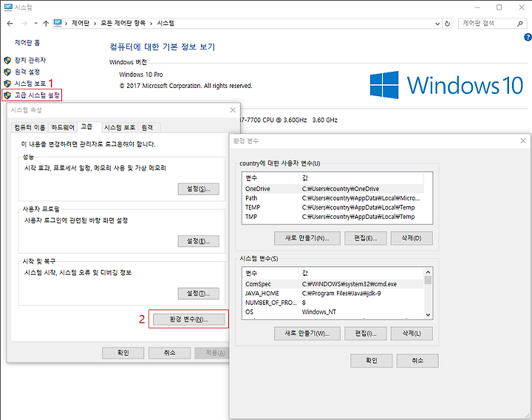The image size is (532, 420).
Task: Open 시스템 보호 sidebar link
Action: (30, 83)
